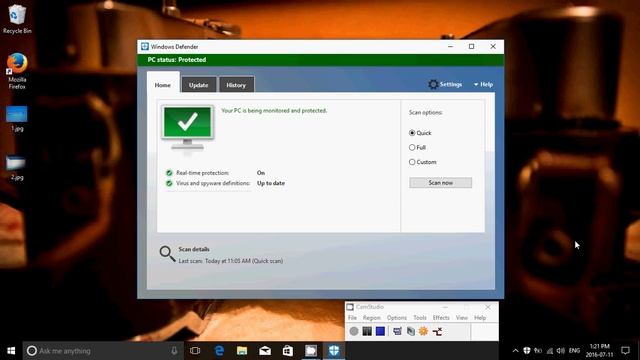640x360 pixels.
Task: Click the CamStudio screen annotations icon
Action: coord(397,331)
